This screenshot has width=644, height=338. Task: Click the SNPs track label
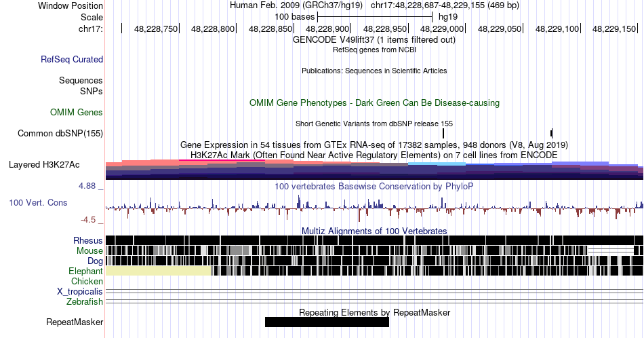92,91
